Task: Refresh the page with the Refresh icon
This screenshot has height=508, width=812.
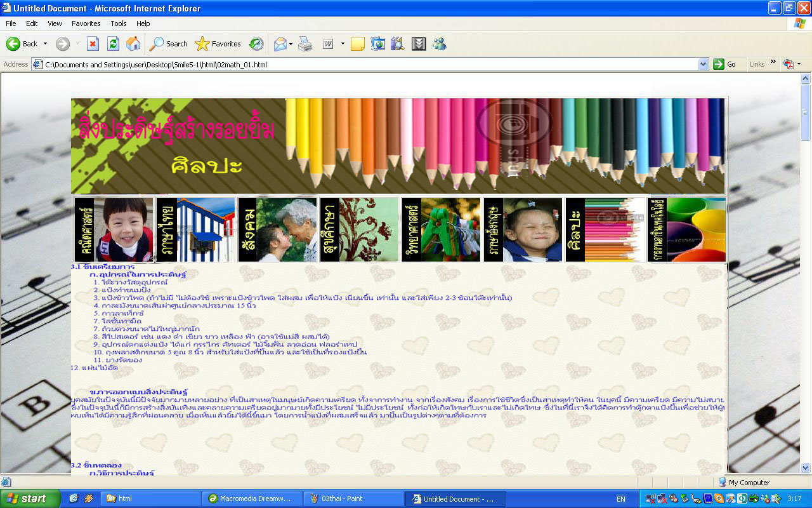Action: tap(113, 44)
